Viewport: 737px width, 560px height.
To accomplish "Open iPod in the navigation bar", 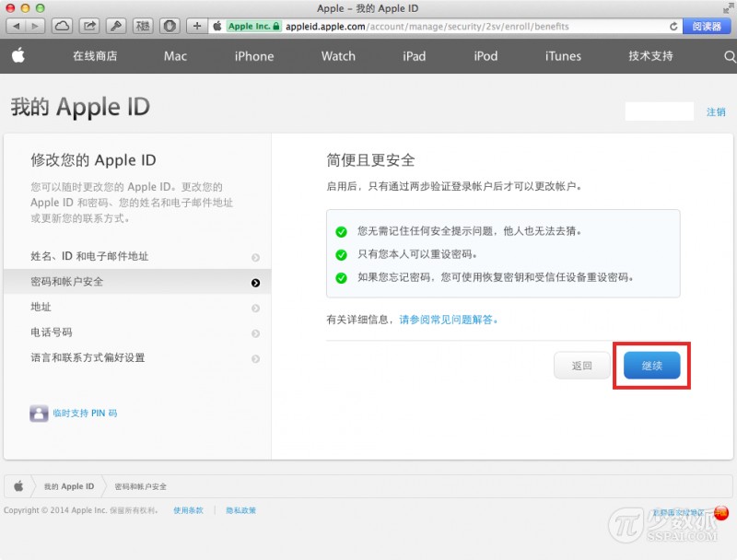I will point(485,56).
